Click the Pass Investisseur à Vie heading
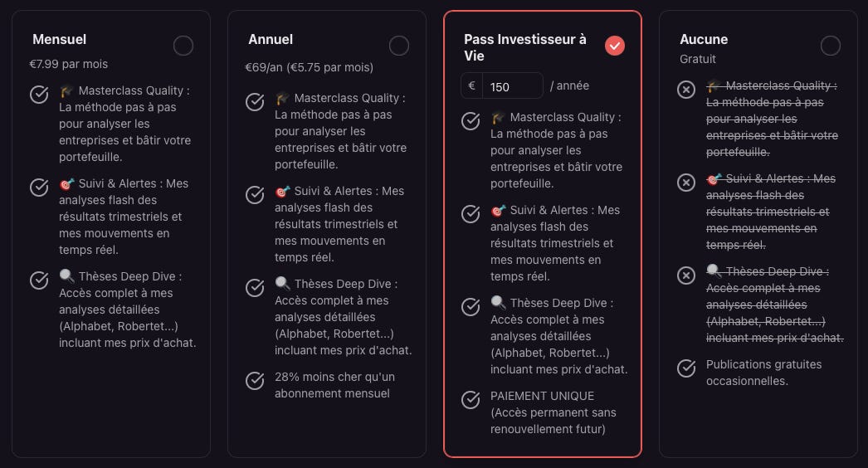This screenshot has height=468, width=868. pos(524,47)
